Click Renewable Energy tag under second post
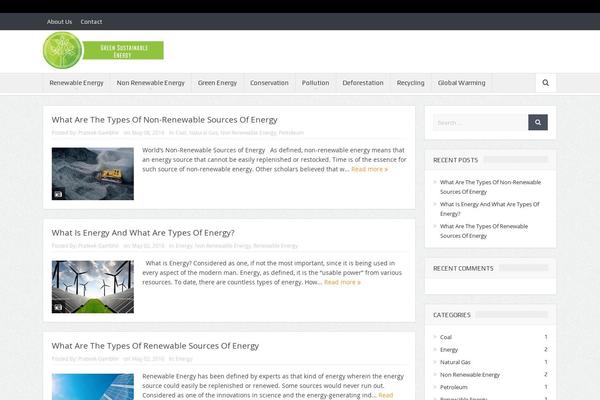Image resolution: width=600 pixels, height=400 pixels. point(276,245)
